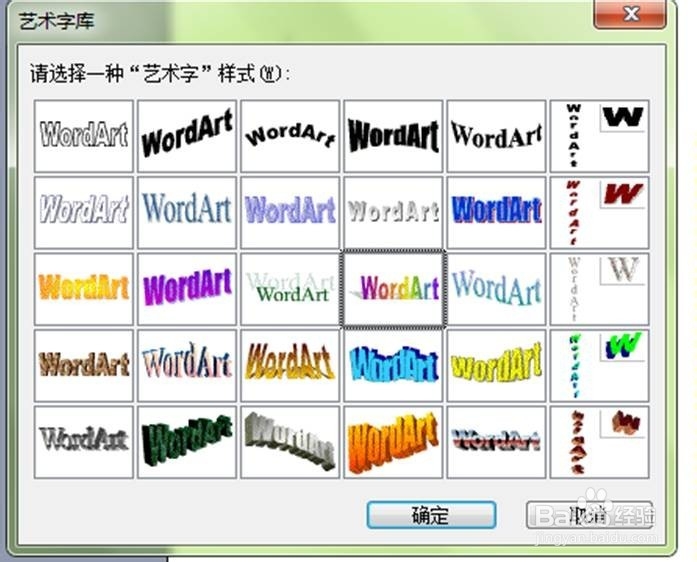This screenshot has height=562, width=697.
Task: Pick the black arched WordArt style
Action: [x=290, y=136]
